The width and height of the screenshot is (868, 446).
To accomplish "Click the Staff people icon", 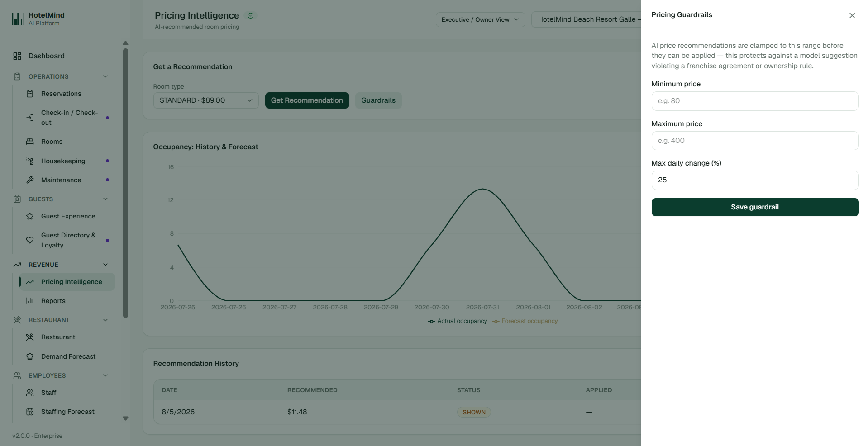I will pyautogui.click(x=30, y=393).
